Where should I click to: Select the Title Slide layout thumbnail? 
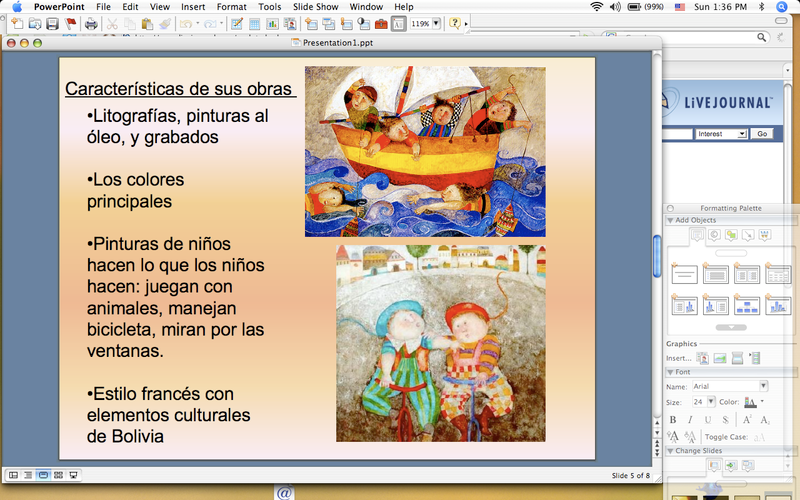[x=684, y=274]
